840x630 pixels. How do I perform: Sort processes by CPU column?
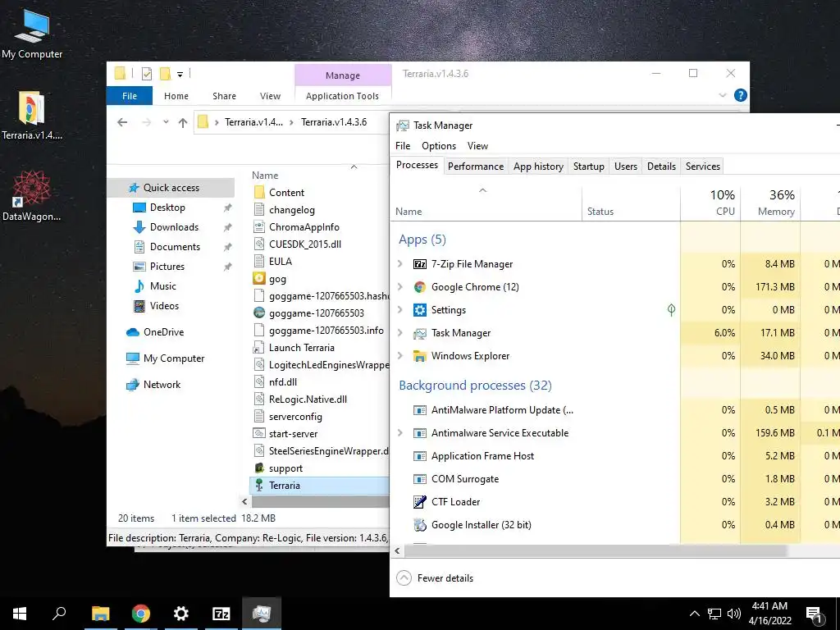(x=710, y=203)
